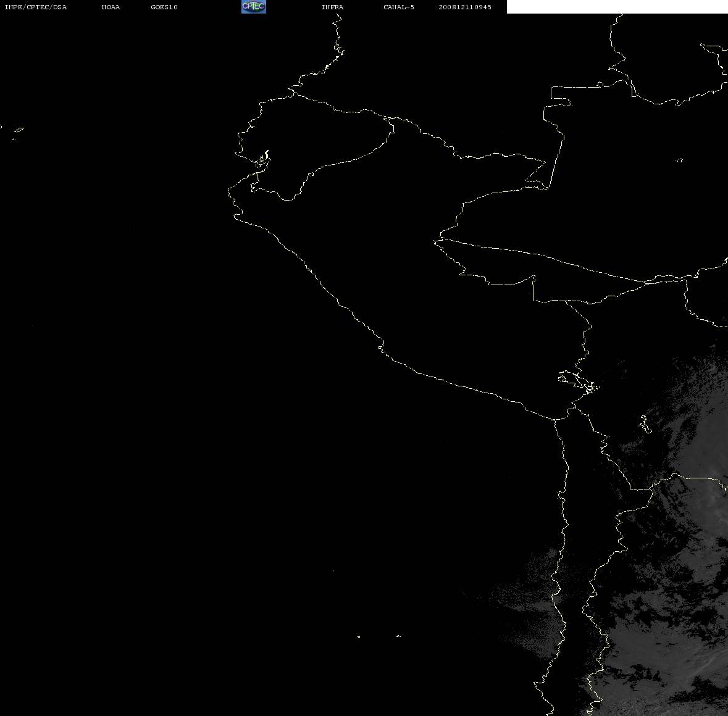Click the INFRA header label
728x716 pixels.
(332, 7)
